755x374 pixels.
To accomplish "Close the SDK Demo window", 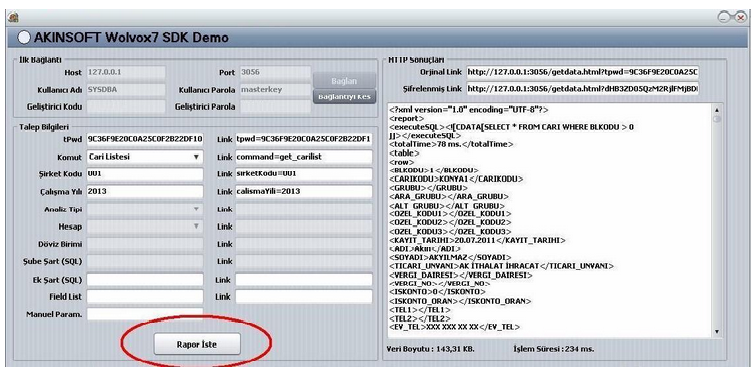I will pyautogui.click(x=742, y=18).
